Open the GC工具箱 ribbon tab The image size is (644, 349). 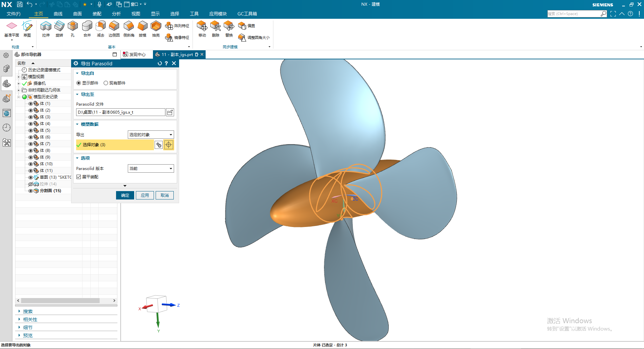(x=247, y=14)
